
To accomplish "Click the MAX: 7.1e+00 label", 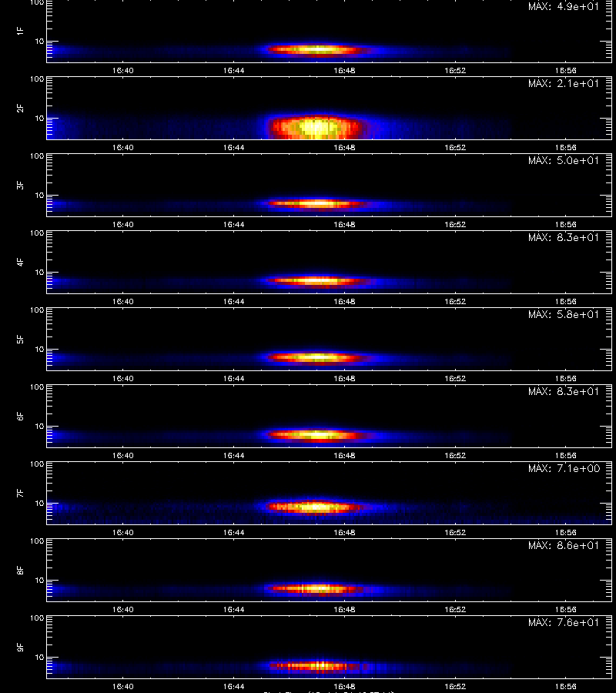I will pyautogui.click(x=564, y=468).
